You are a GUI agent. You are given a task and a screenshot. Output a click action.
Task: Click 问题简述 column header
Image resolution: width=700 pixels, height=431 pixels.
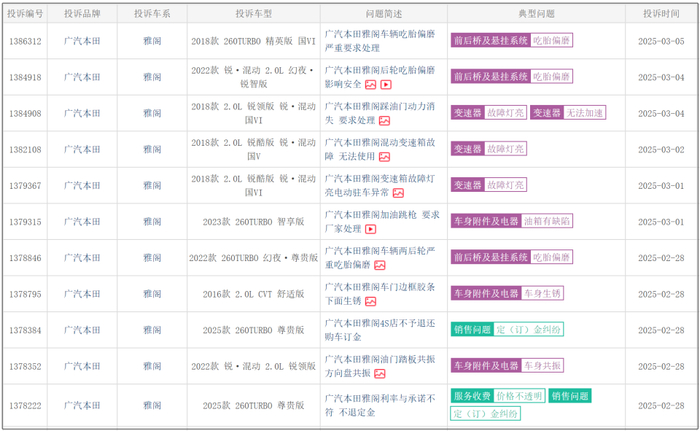(x=384, y=14)
